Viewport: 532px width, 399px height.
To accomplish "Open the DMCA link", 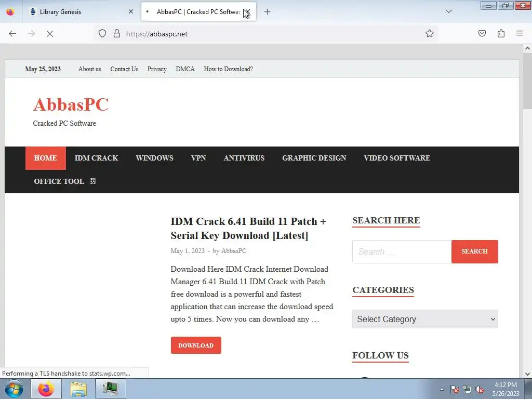I will pyautogui.click(x=185, y=69).
